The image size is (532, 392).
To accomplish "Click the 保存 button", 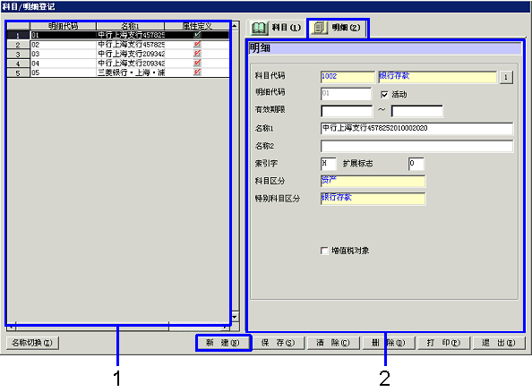I will click(x=278, y=343).
